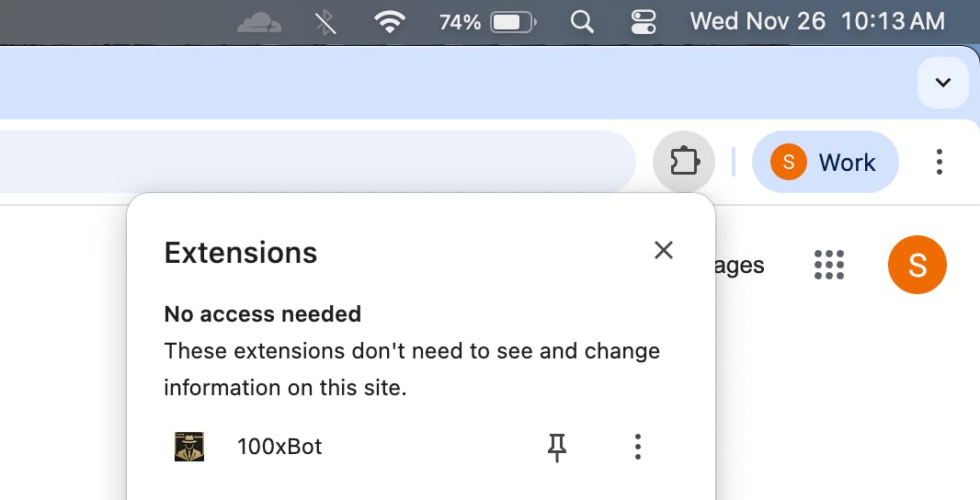Close the Extensions popup
Image resolution: width=980 pixels, height=500 pixels.
point(664,250)
